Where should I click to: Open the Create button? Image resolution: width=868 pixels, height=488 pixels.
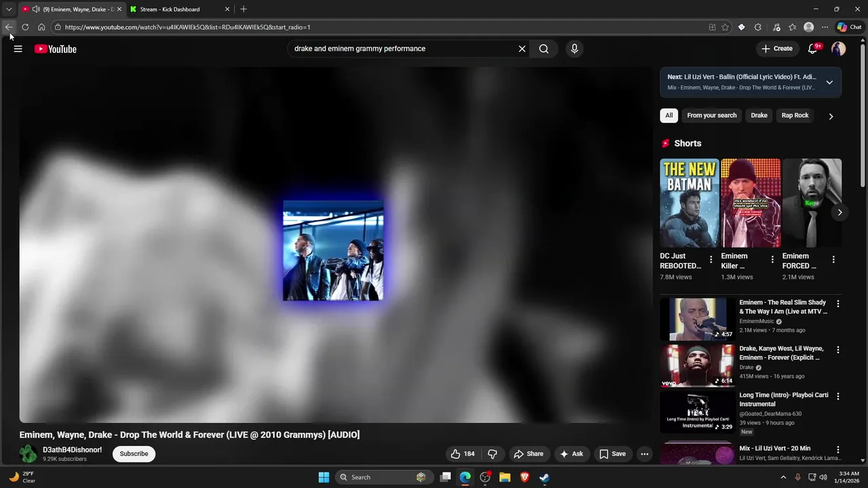[777, 49]
